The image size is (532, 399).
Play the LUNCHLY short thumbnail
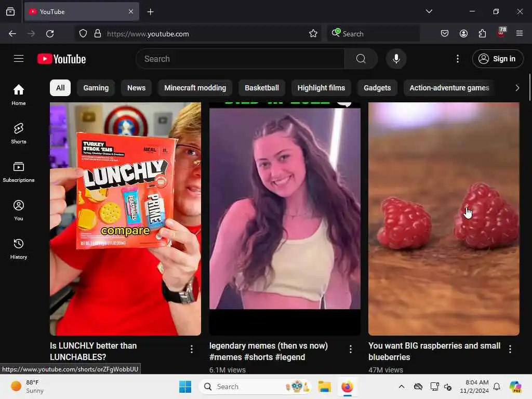point(125,219)
